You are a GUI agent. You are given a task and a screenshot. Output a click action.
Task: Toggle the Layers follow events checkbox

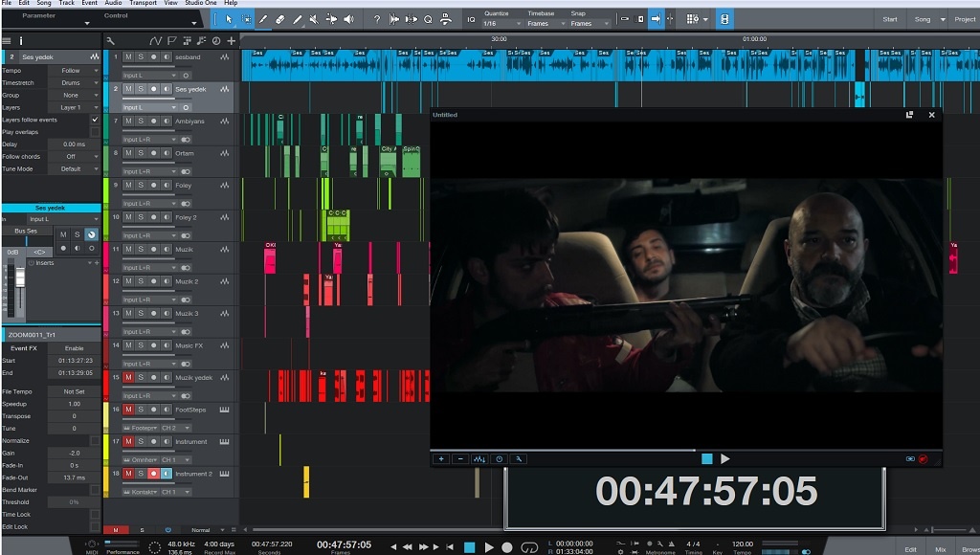[x=95, y=120]
